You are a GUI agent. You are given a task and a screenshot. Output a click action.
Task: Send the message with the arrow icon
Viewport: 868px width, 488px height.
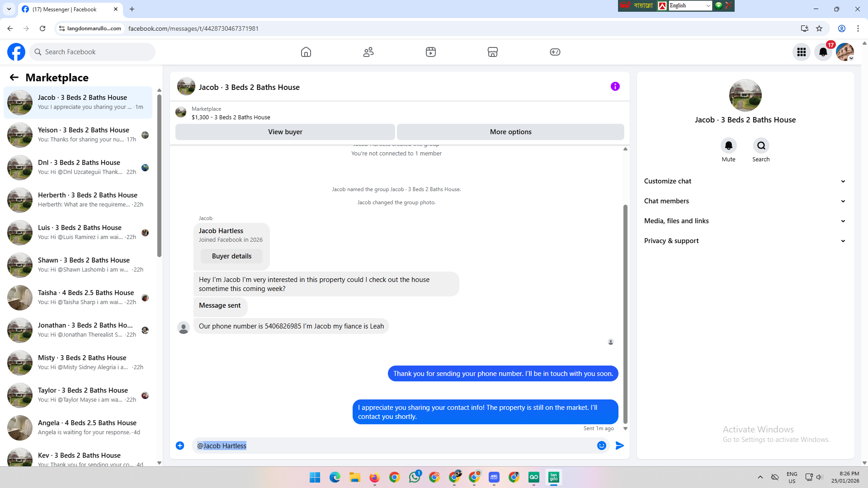click(x=620, y=446)
